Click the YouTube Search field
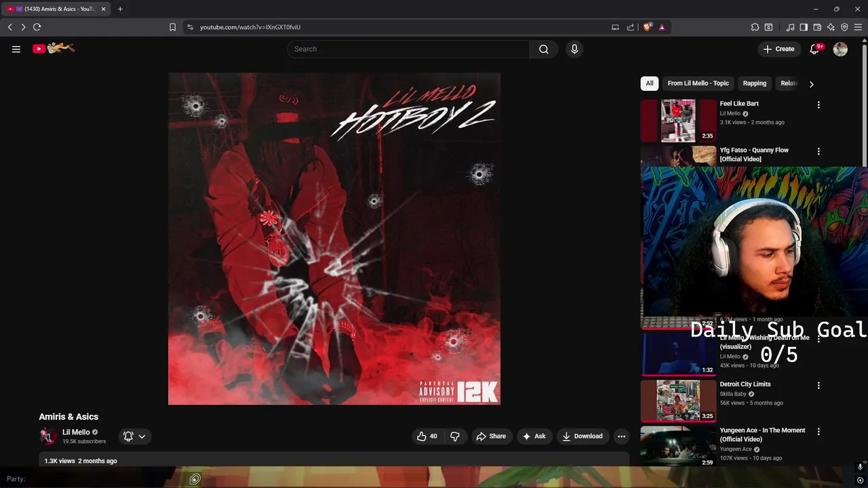Image resolution: width=868 pixels, height=488 pixels. [408, 49]
